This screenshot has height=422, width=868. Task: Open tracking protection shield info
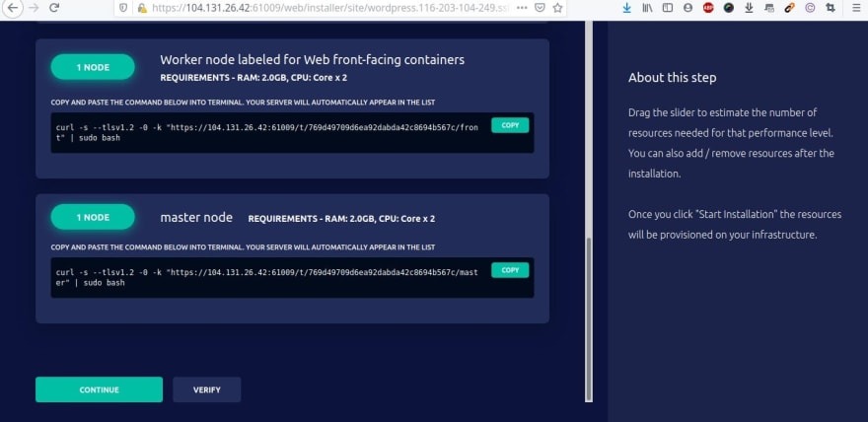click(124, 8)
